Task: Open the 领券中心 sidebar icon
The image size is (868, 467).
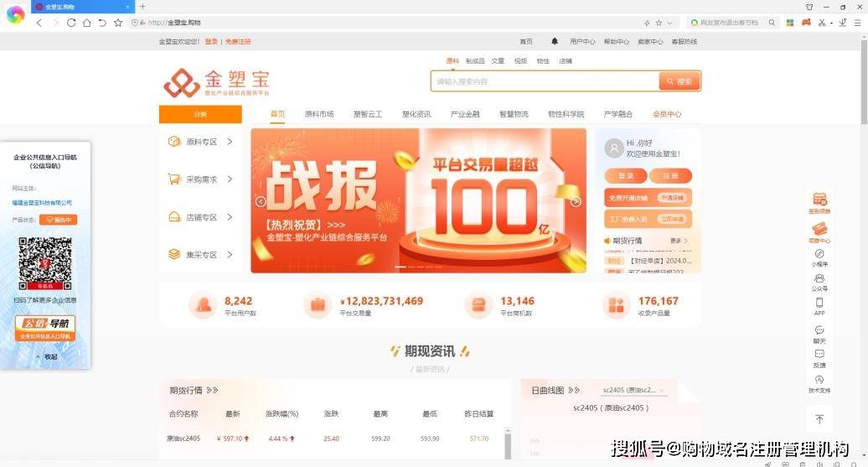Action: click(819, 233)
